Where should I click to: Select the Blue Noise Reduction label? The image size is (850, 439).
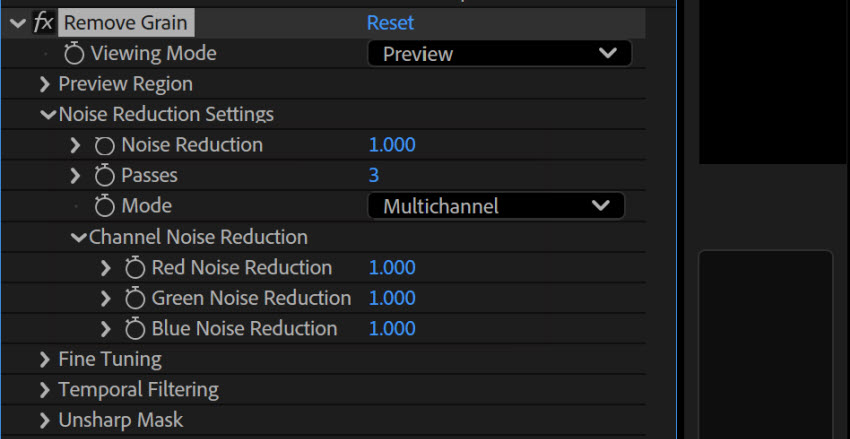[244, 328]
